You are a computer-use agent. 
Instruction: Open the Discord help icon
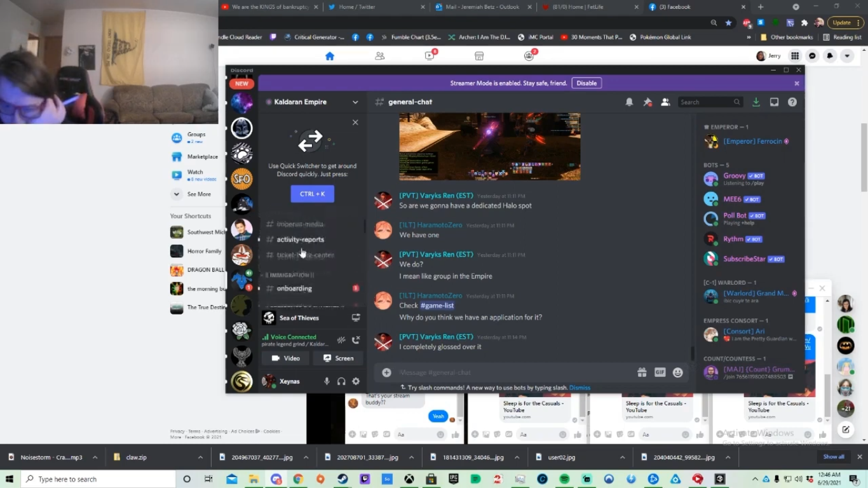pyautogui.click(x=792, y=102)
